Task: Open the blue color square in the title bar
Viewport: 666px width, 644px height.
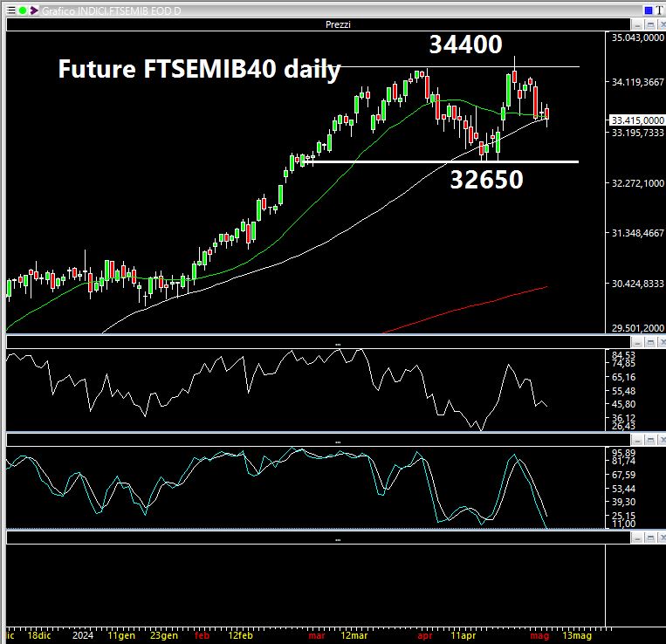Action: (649, 10)
